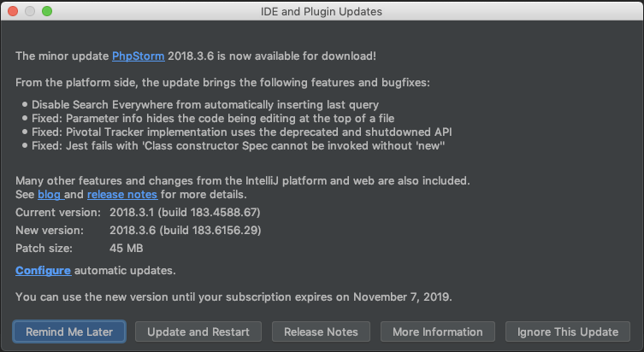Open the release notes hyperlink

tap(122, 195)
